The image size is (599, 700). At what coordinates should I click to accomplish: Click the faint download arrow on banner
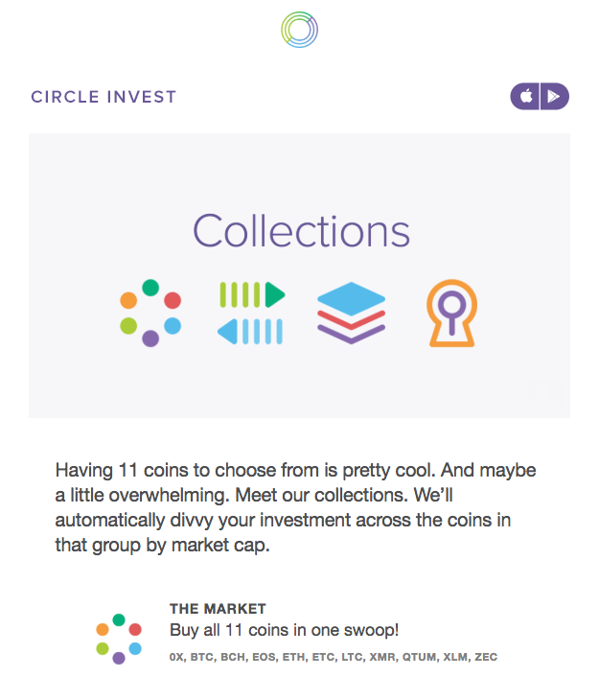(x=545, y=392)
